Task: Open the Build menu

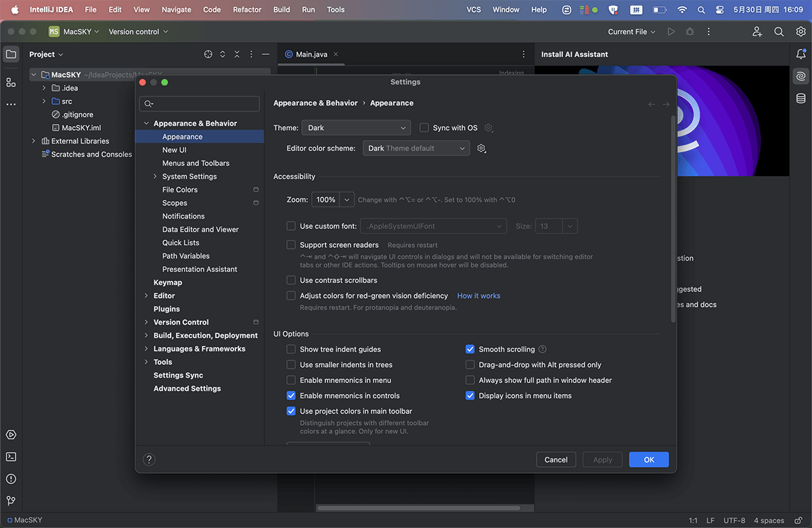Action: click(x=281, y=9)
